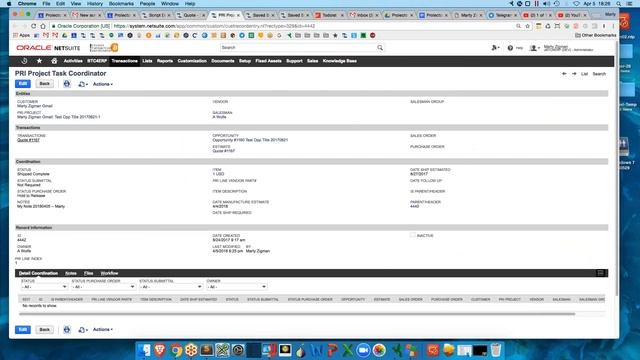Image resolution: width=640 pixels, height=360 pixels.
Task: Open Excel in the Dock
Action: pyautogui.click(x=348, y=350)
